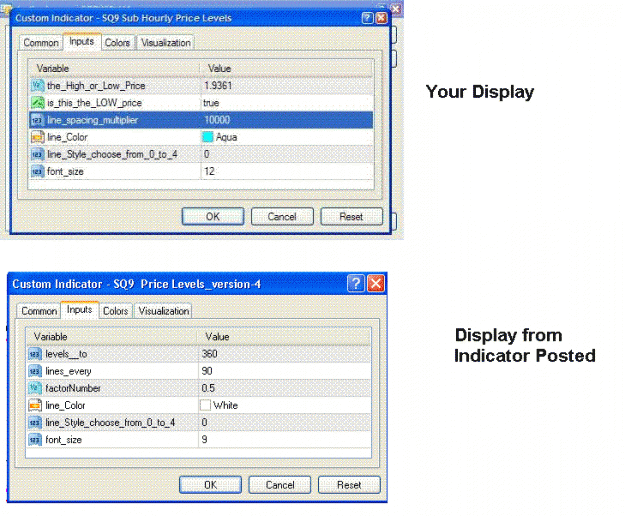
Task: Select lines_every variable name
Action: coord(68,371)
